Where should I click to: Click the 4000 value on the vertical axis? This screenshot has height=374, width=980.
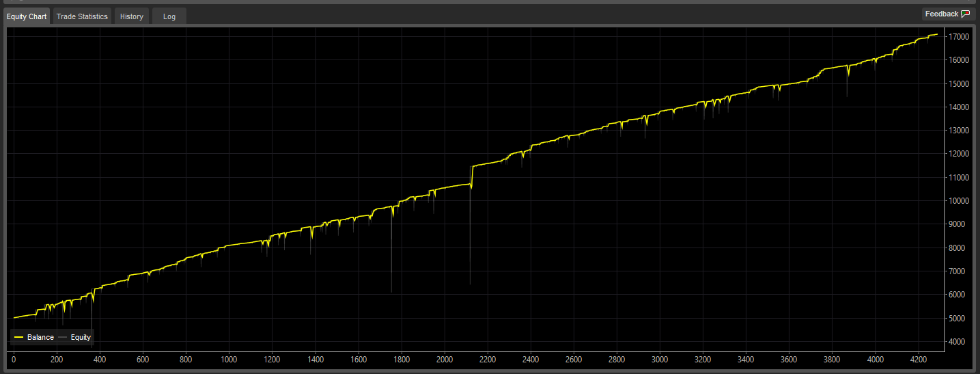[960, 342]
